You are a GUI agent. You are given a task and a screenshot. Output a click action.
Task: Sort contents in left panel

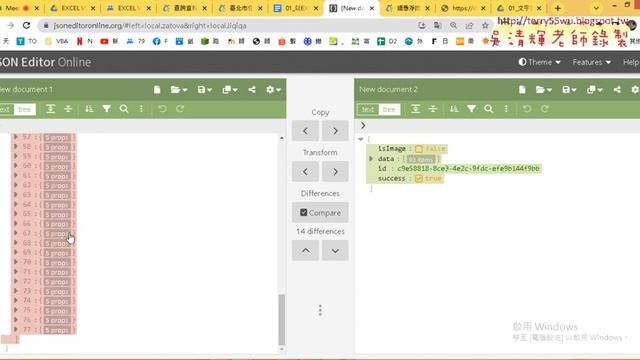tap(89, 109)
